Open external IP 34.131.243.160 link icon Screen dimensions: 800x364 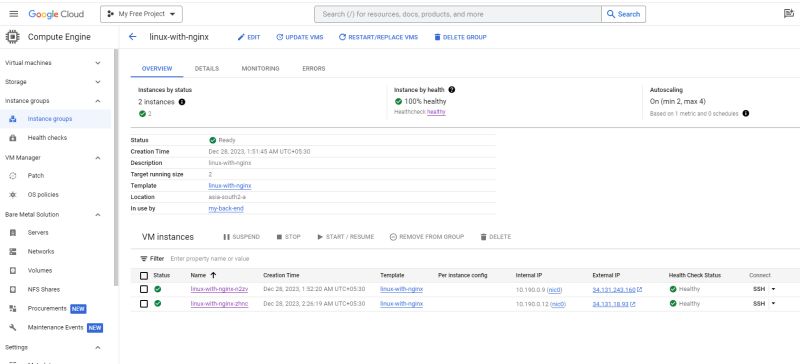tap(640, 290)
